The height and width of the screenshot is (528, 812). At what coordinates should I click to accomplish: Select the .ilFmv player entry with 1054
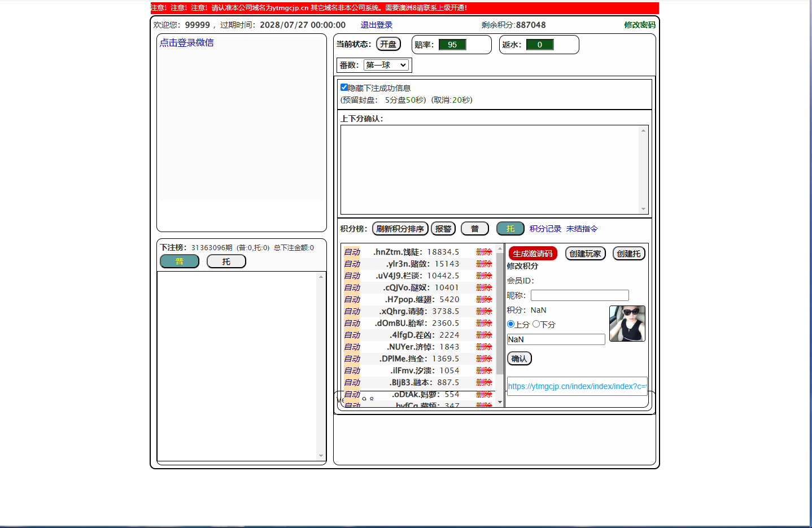[425, 370]
